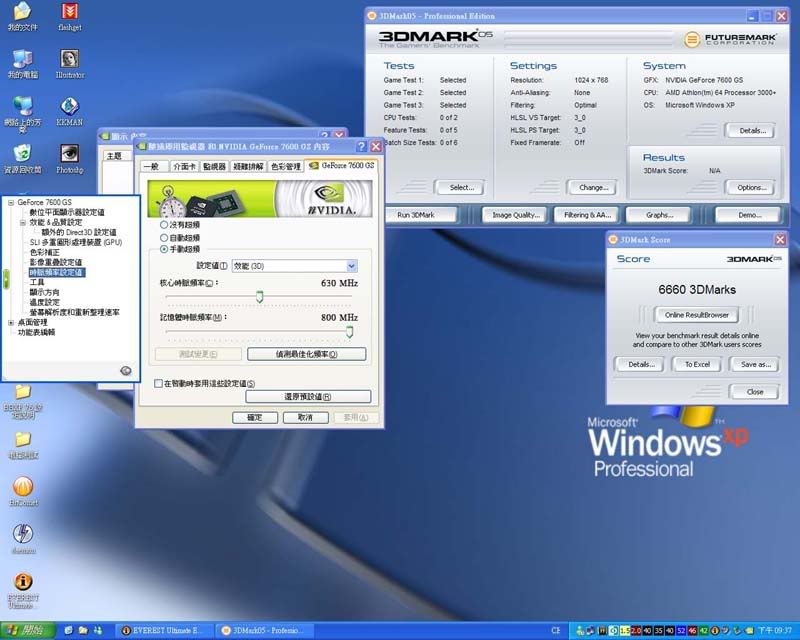Viewport: 800px width, 640px height.
Task: Switch to the 色彩管理 tab
Action: (285, 166)
